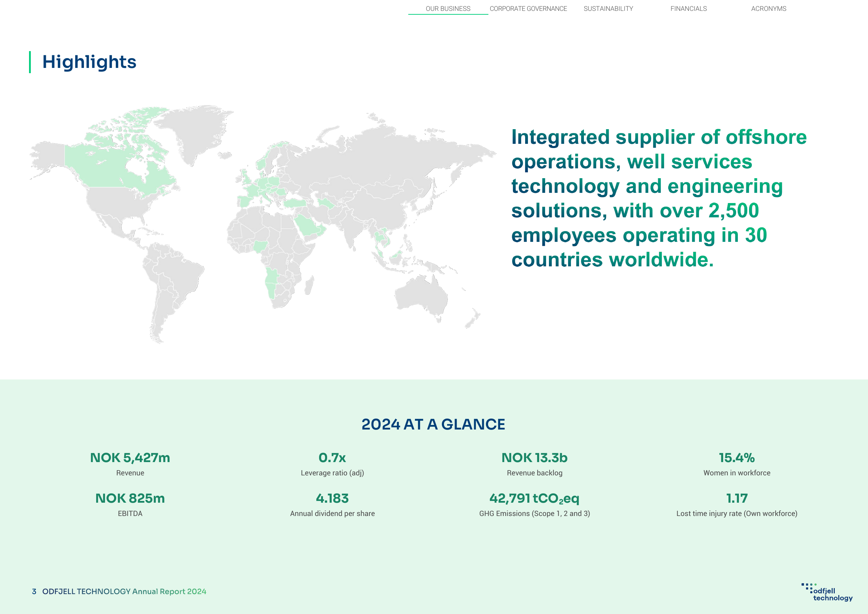The width and height of the screenshot is (868, 614).
Task: Select the '4.183' dividend figure
Action: 332,498
